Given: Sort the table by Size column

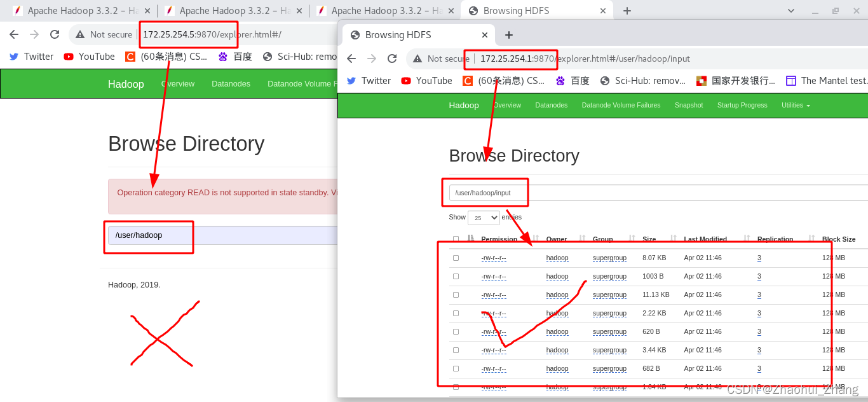Looking at the screenshot, I should coord(649,239).
